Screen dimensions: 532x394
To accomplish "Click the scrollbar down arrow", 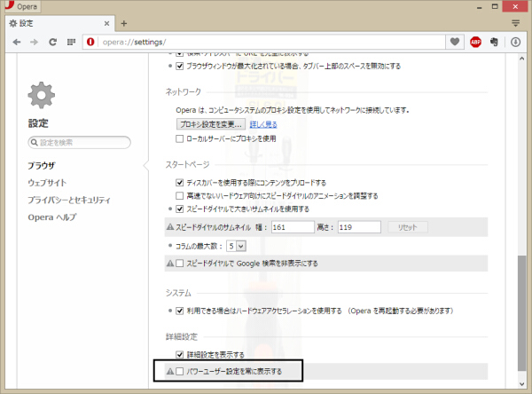I will [x=522, y=384].
